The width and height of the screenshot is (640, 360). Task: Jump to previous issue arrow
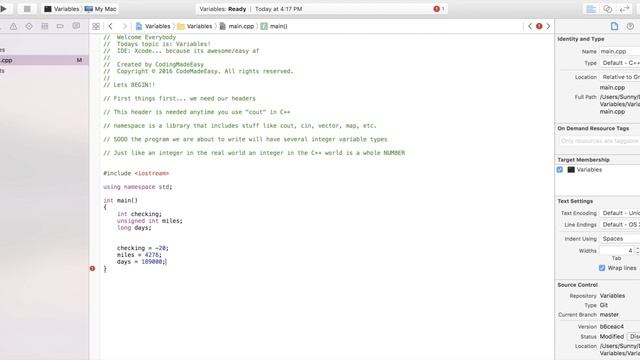pos(530,26)
